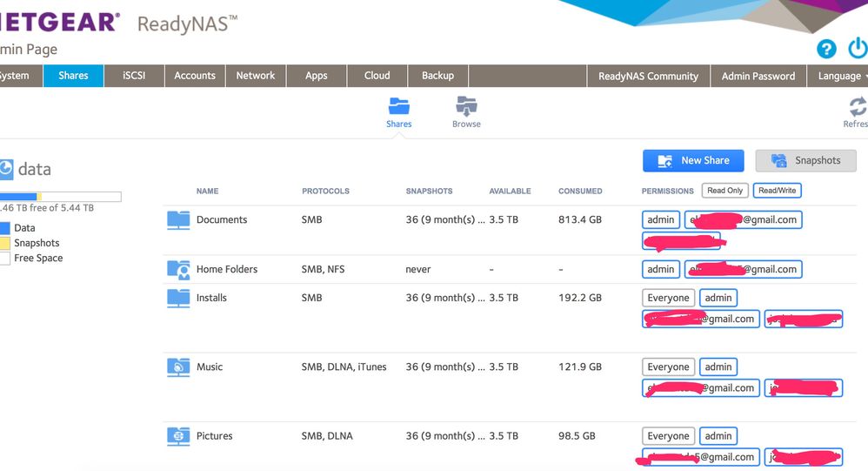Screen dimensions: 868x471
Task: Click the gmail.com user tag on Music row
Action: (701, 388)
